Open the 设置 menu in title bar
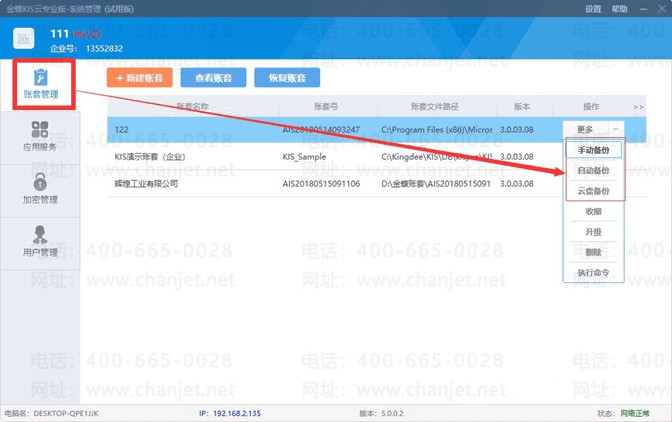The image size is (672, 422). pyautogui.click(x=593, y=9)
